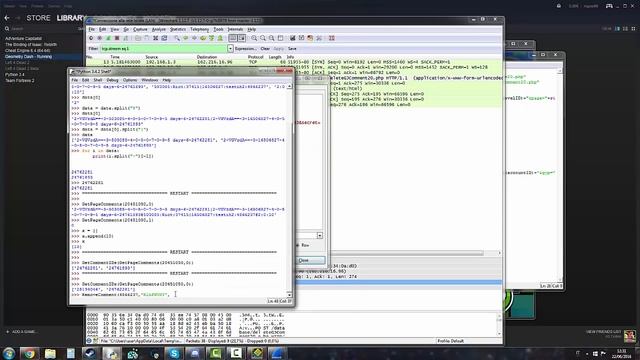Image resolution: width=640 pixels, height=360 pixels.
Task: Save the current Wireshark display filter
Action: (292, 49)
